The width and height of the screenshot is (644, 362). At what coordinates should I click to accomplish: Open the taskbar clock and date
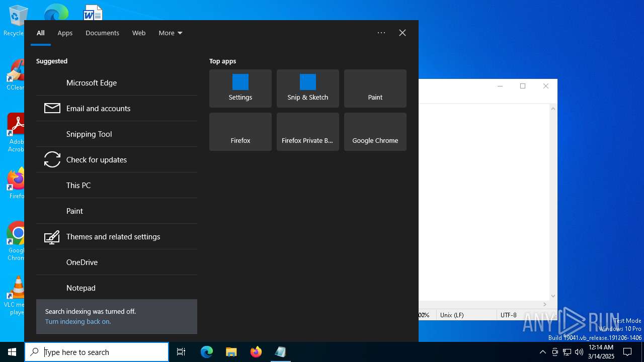tap(601, 352)
